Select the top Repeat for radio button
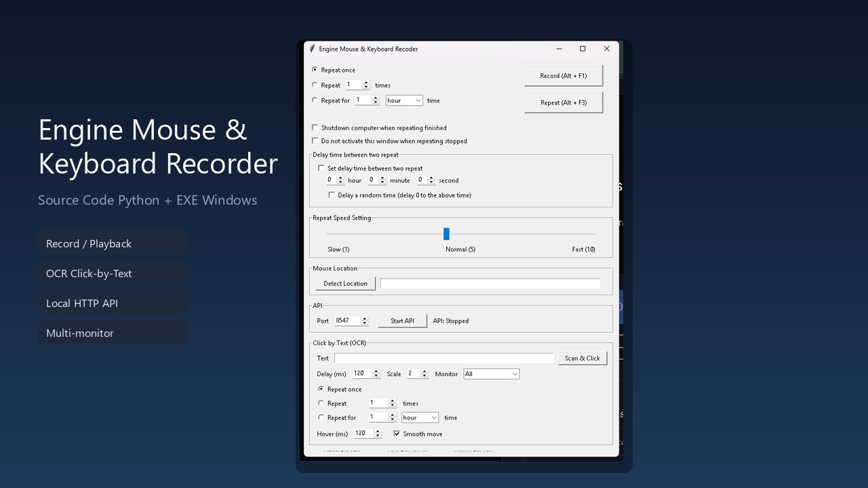 point(315,100)
